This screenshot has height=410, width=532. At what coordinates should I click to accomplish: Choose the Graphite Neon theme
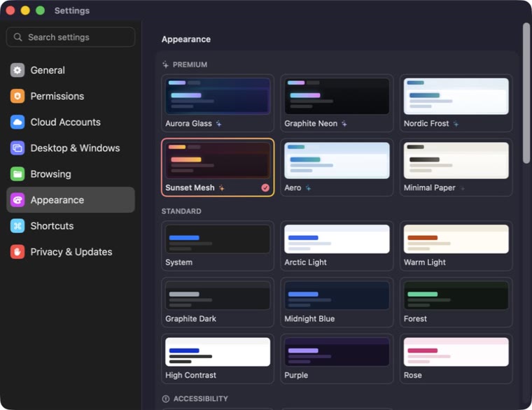(337, 103)
